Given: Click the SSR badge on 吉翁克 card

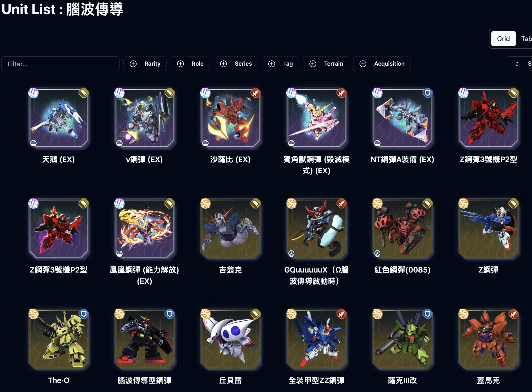Looking at the screenshot, I should point(206,203).
